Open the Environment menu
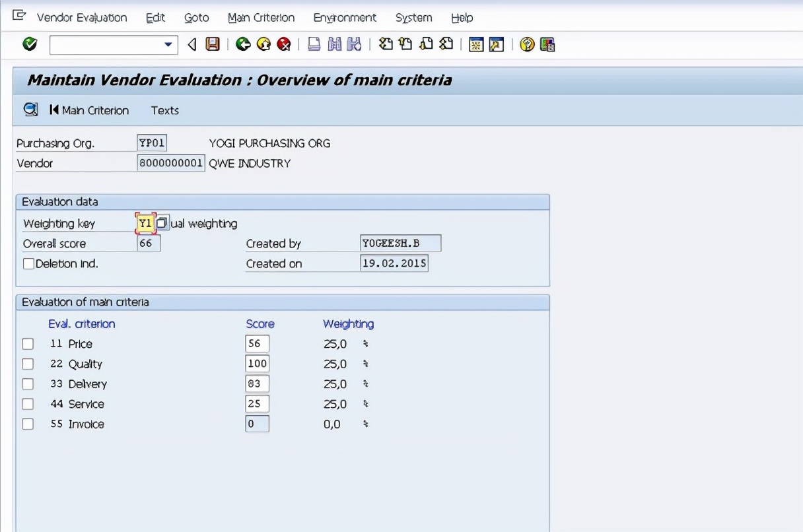 click(345, 18)
